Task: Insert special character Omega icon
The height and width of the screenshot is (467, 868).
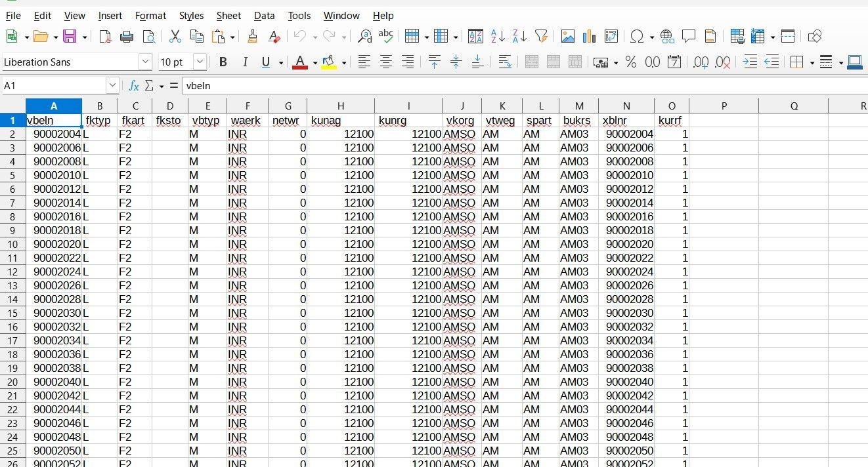Action: [637, 37]
